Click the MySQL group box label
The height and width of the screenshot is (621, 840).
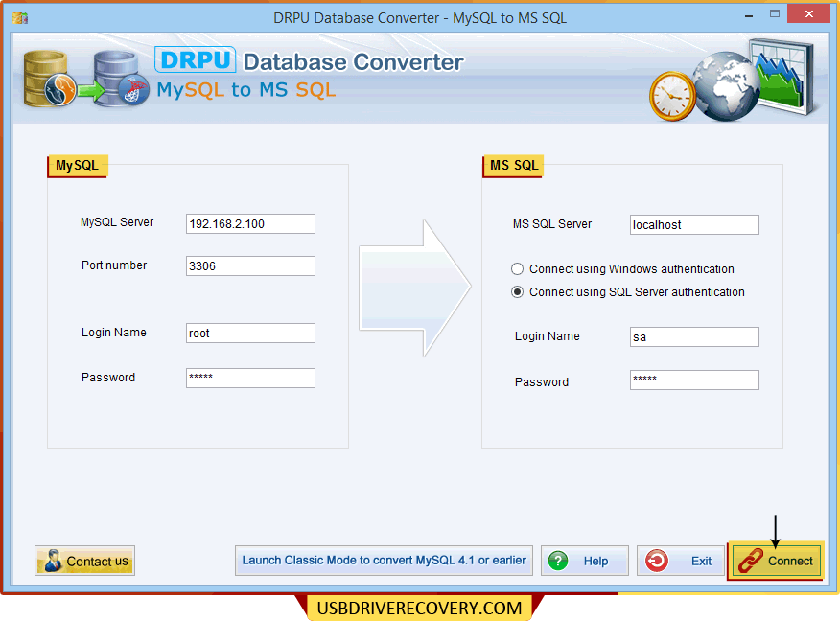(77, 166)
